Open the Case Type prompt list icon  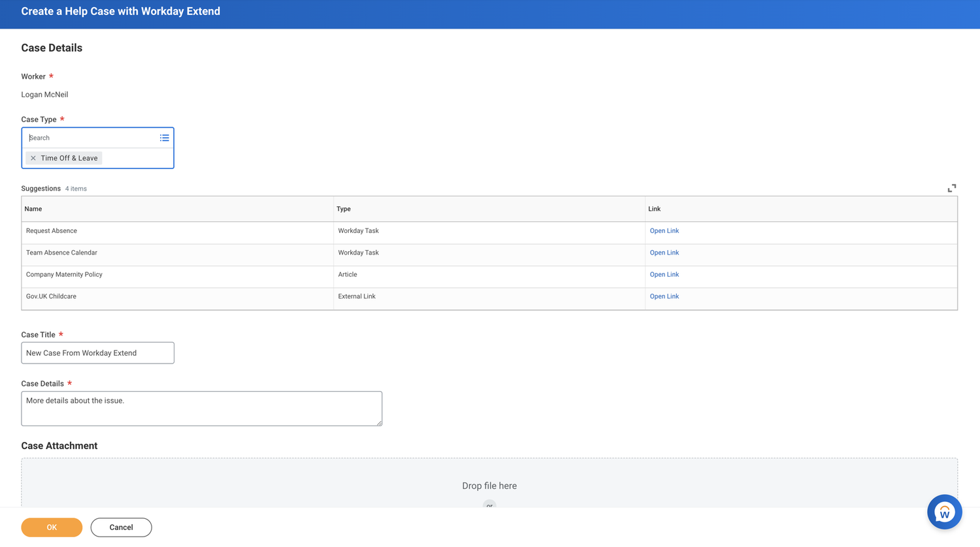tap(165, 138)
